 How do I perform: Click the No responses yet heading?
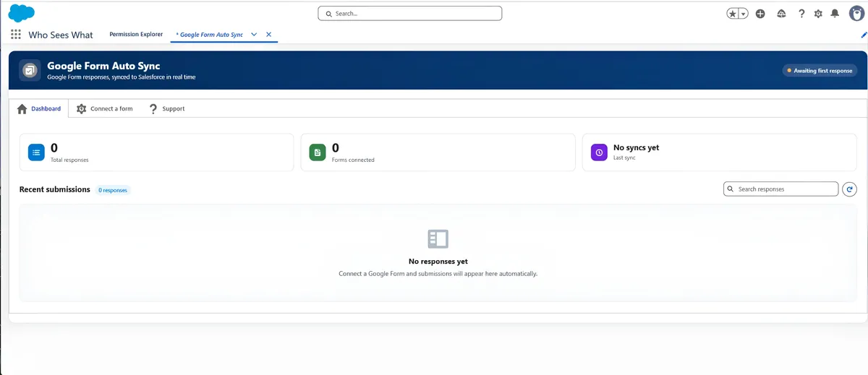438,262
